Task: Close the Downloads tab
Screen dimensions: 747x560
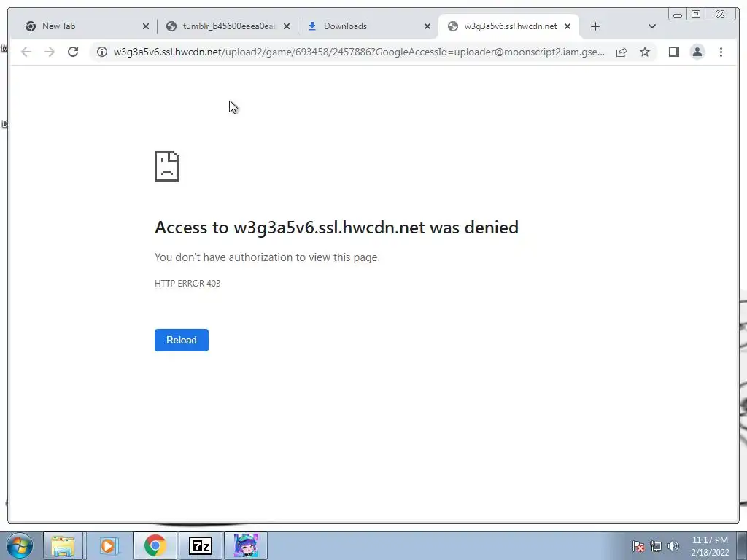Action: pyautogui.click(x=427, y=27)
